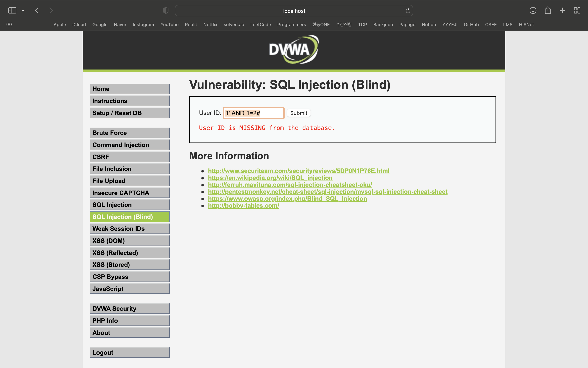The image size is (588, 368).
Task: Submit the User ID form
Action: tap(299, 113)
